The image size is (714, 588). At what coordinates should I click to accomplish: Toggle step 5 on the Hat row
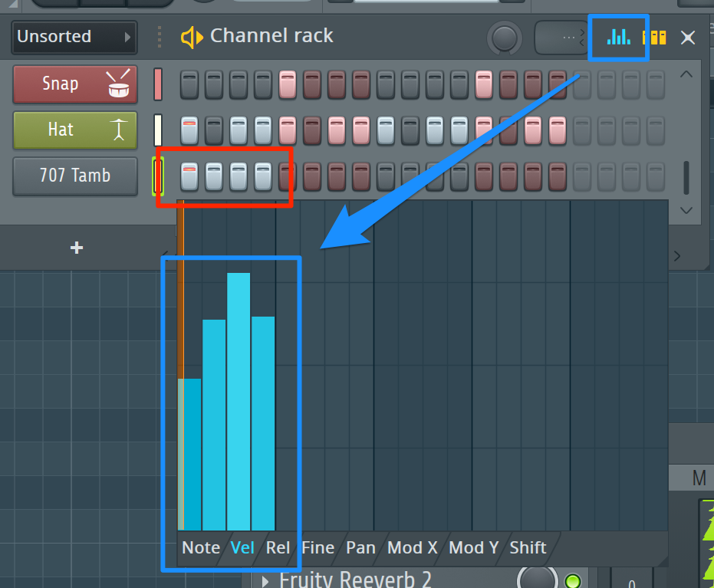tap(288, 130)
